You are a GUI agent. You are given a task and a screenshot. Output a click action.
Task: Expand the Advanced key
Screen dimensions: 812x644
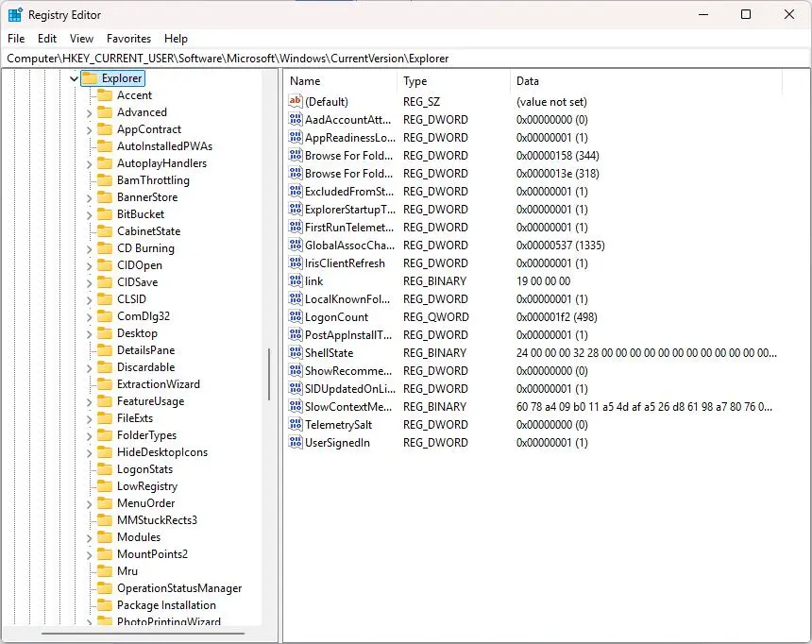pyautogui.click(x=89, y=113)
